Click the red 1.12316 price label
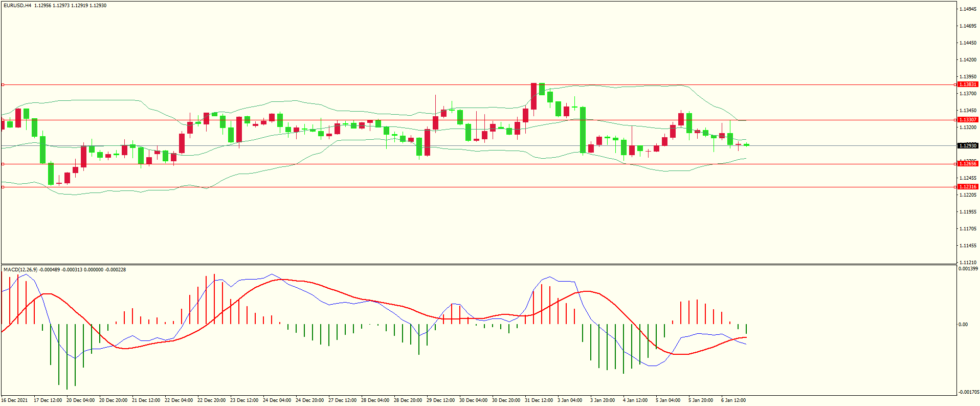 point(968,187)
